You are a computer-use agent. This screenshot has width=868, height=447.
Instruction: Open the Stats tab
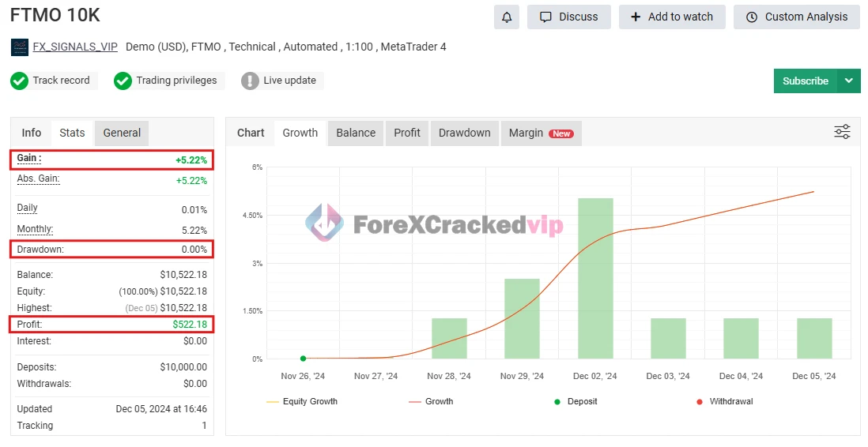[72, 133]
